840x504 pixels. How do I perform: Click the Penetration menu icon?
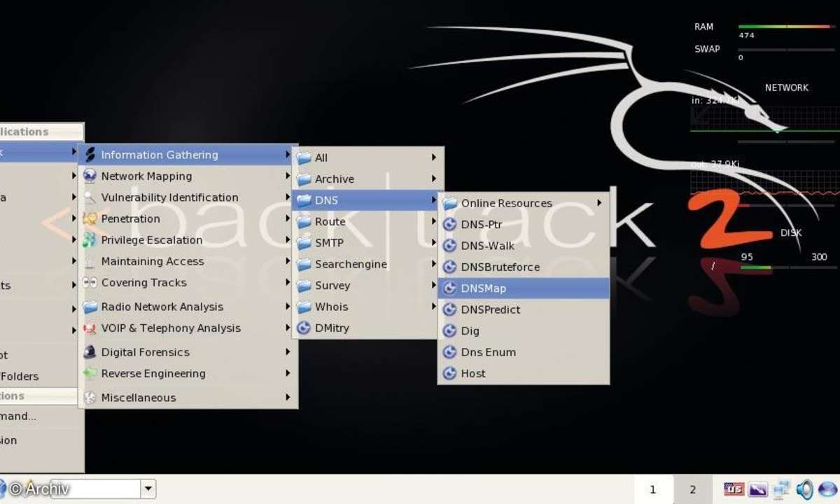click(90, 218)
